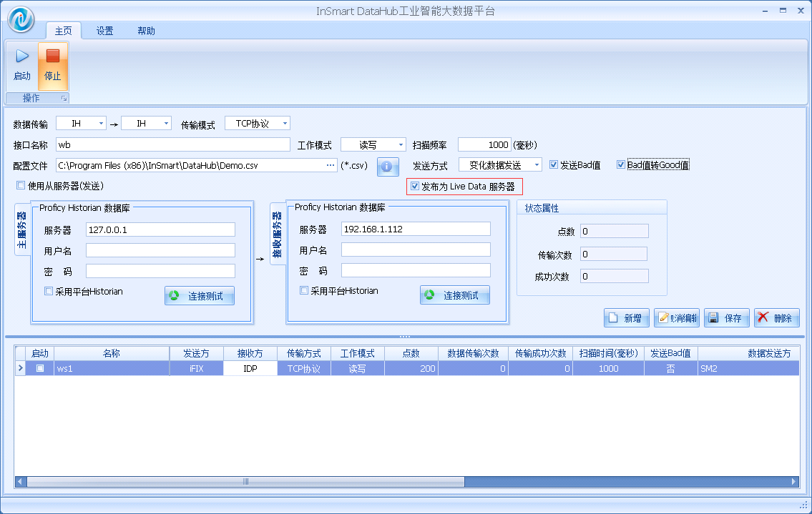Click the 扫描频率 input field
Screen dimensions: 812x514
pos(485,144)
